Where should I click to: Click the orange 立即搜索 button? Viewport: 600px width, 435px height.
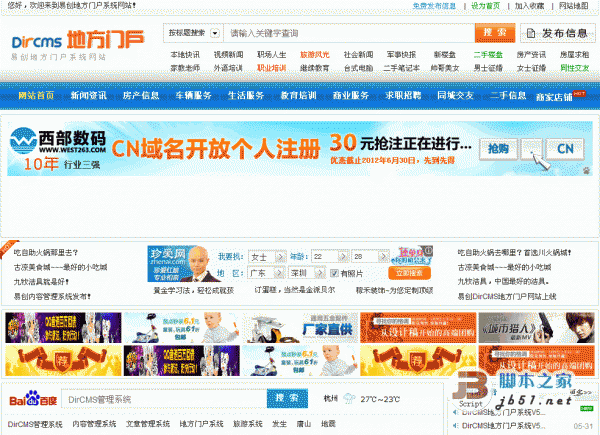click(409, 273)
